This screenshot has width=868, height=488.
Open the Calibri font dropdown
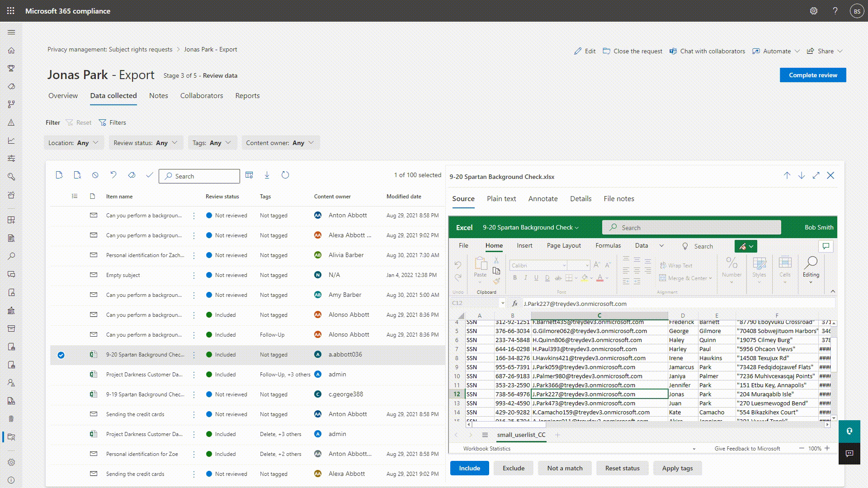click(565, 265)
